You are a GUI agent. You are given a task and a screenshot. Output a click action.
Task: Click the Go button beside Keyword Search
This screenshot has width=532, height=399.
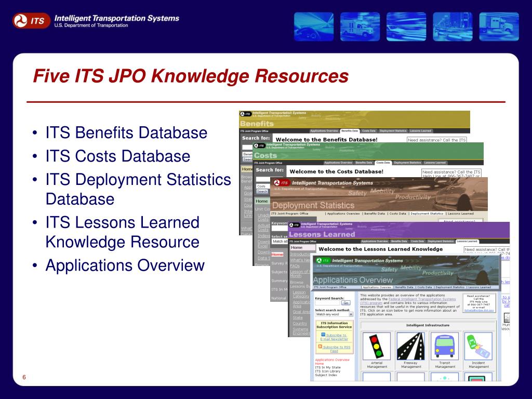[346, 303]
